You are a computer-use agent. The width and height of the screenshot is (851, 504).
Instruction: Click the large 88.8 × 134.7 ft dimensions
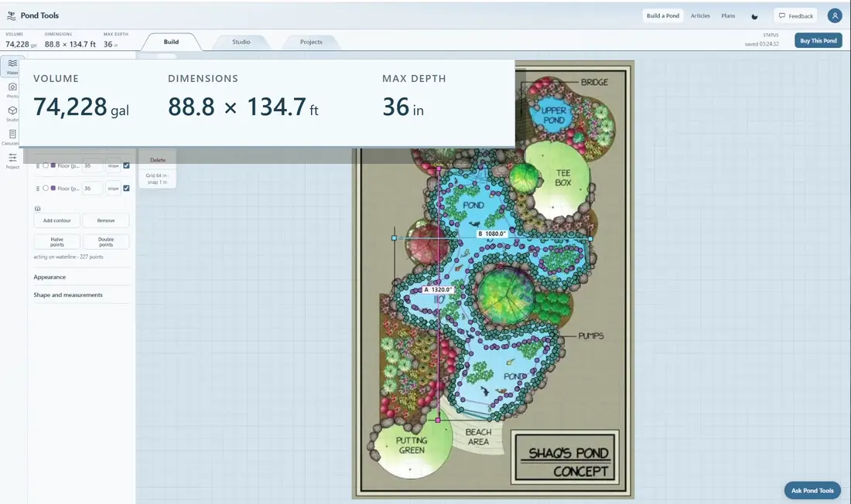click(x=243, y=107)
